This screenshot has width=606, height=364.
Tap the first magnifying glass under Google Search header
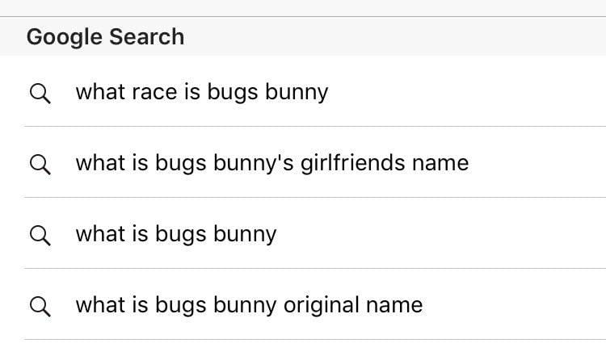point(40,93)
